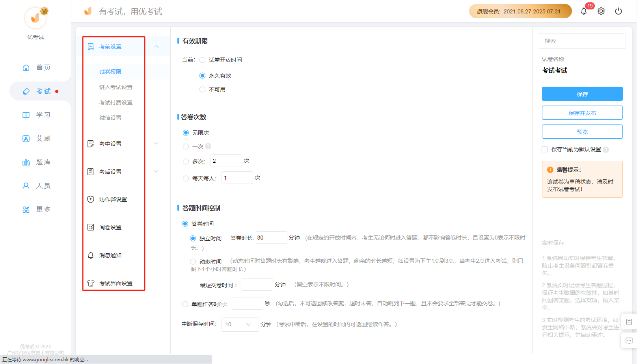Select 多次 answer count option

click(186, 162)
